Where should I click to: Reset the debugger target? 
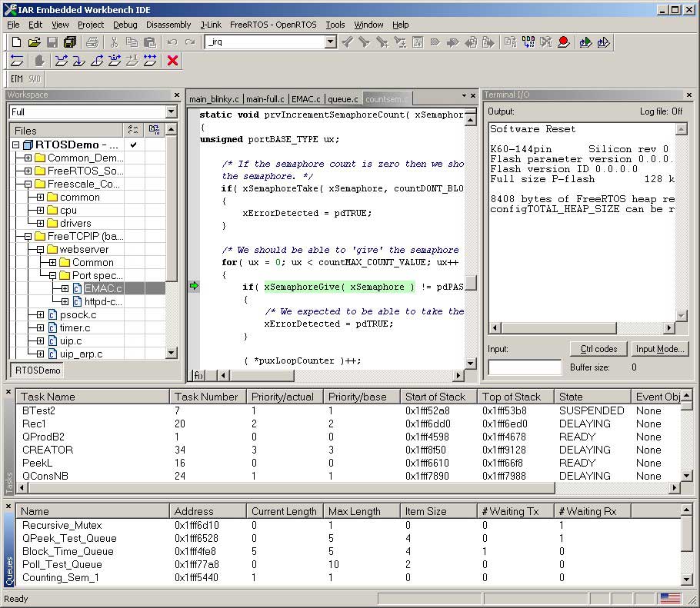pos(17,61)
